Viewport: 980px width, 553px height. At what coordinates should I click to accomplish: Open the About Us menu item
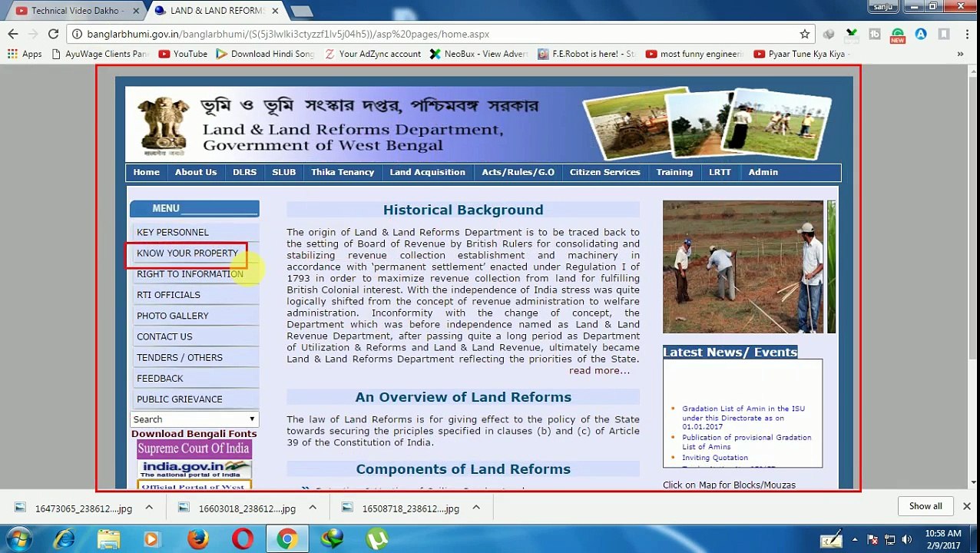pyautogui.click(x=196, y=172)
